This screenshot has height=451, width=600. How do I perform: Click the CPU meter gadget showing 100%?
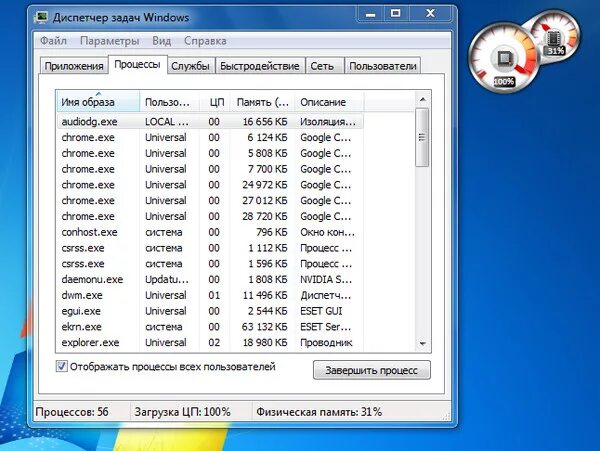point(503,58)
